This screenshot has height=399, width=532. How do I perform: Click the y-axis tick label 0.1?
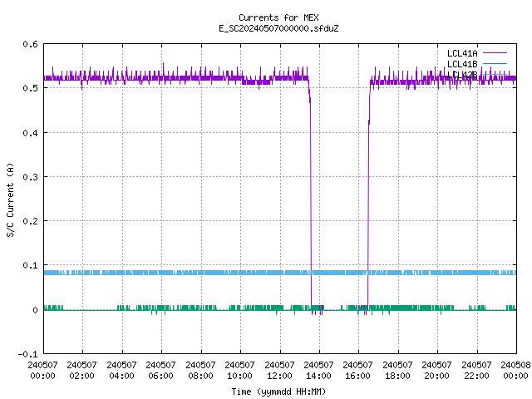pyautogui.click(x=30, y=265)
